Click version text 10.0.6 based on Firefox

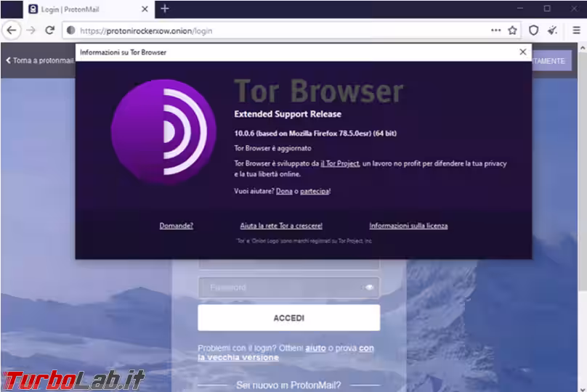click(x=315, y=133)
